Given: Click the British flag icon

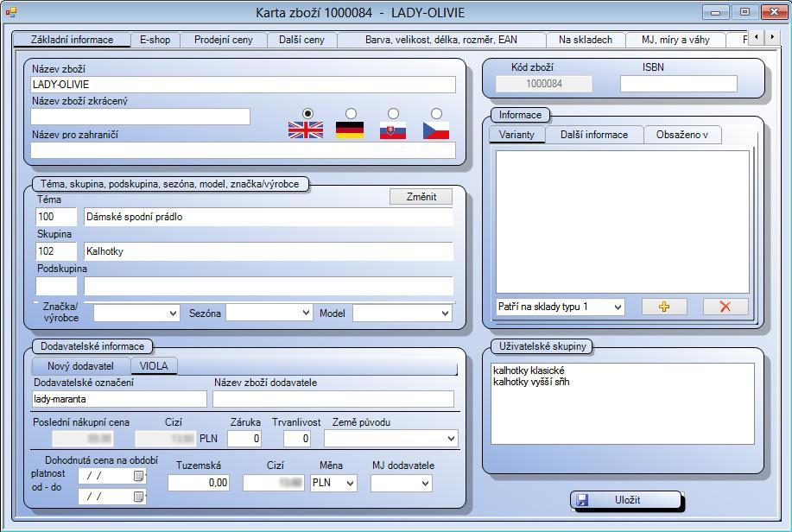Looking at the screenshot, I should click(306, 130).
